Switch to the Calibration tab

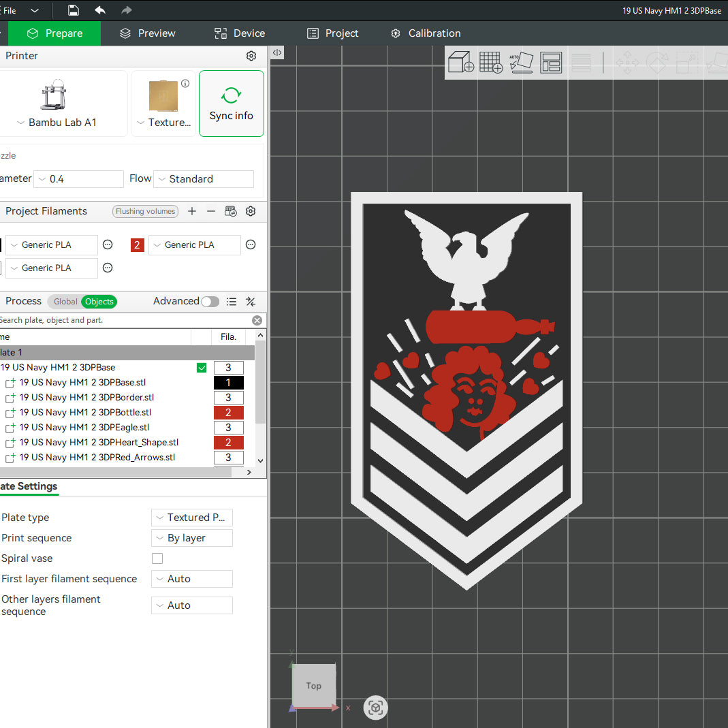coord(426,33)
